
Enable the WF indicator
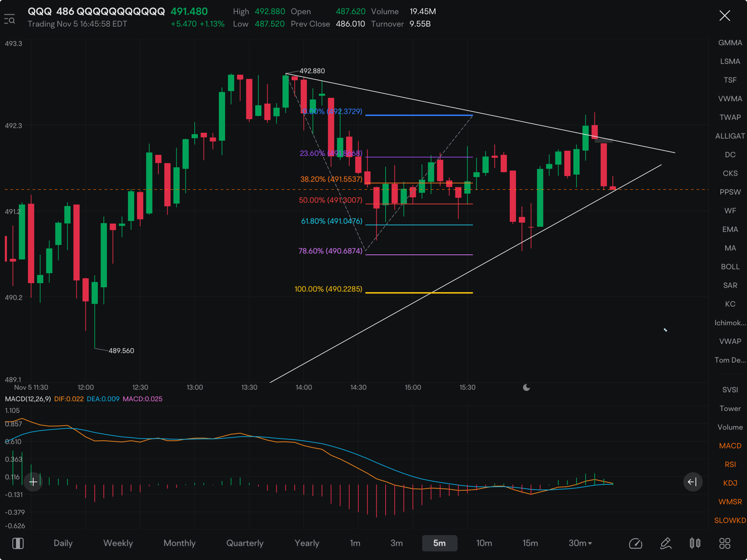pyautogui.click(x=730, y=211)
